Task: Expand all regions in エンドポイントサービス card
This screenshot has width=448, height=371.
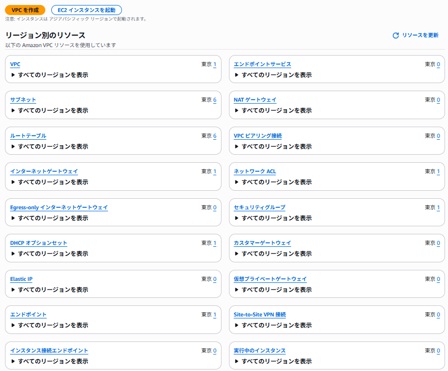Action: coord(273,75)
